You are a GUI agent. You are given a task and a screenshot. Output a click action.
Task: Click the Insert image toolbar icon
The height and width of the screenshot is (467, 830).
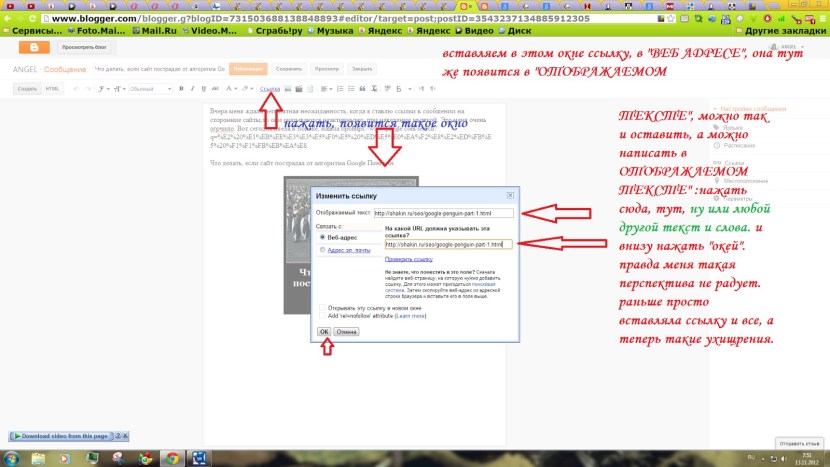[x=287, y=89]
